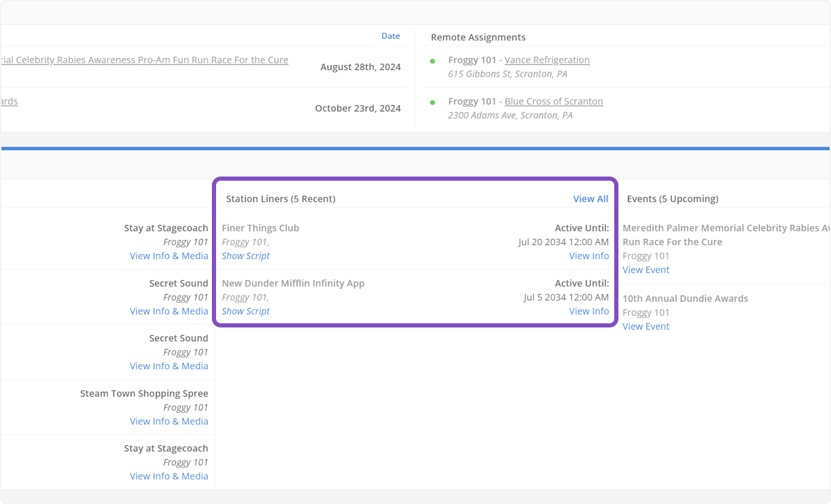Viewport: 831px width, 504px height.
Task: Show Script for Finer Things Club
Action: pyautogui.click(x=246, y=256)
